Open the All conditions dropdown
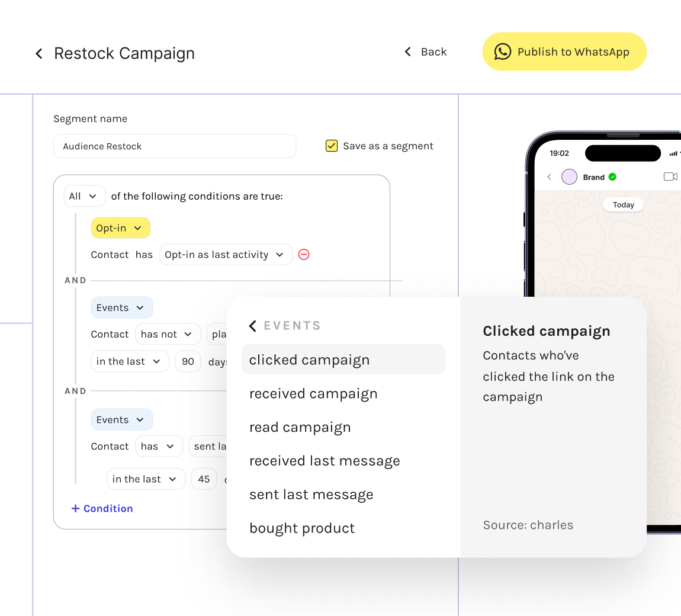The width and height of the screenshot is (681, 616). [x=84, y=196]
